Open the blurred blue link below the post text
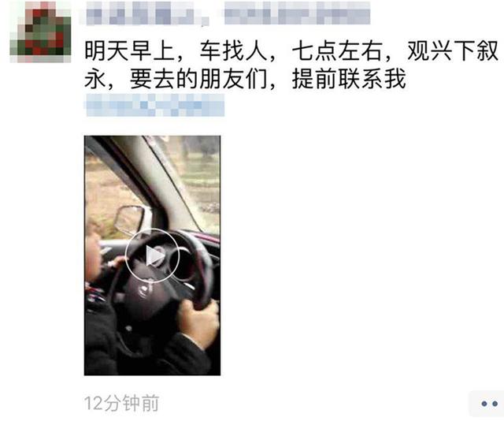This screenshot has height=421, width=504. [154, 105]
